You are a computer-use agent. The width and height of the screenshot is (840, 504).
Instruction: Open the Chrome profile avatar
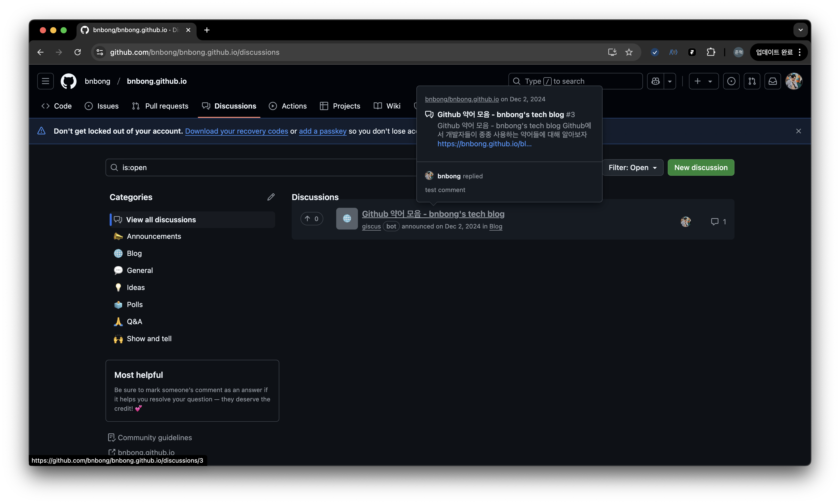tap(738, 52)
